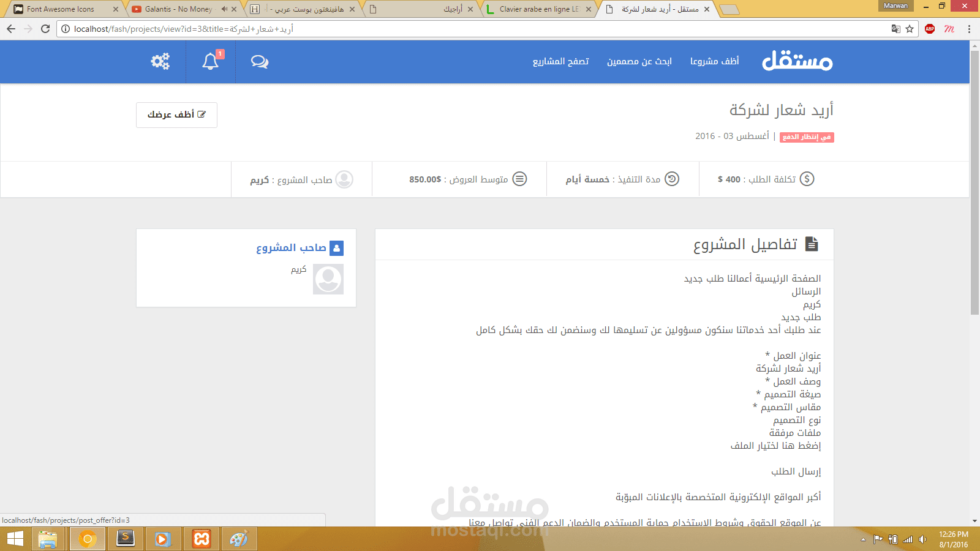980x551 pixels.
Task: Click the site info icon in address bar
Action: coord(66,29)
